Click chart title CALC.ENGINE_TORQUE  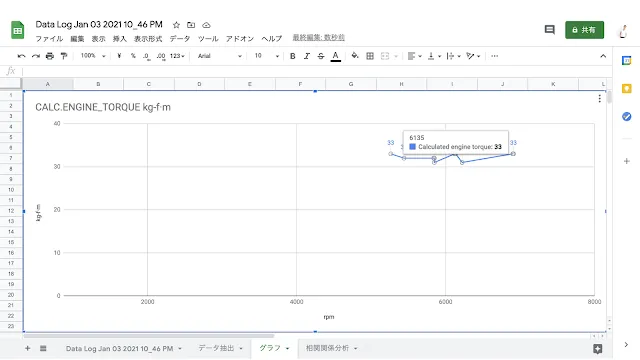(103, 107)
